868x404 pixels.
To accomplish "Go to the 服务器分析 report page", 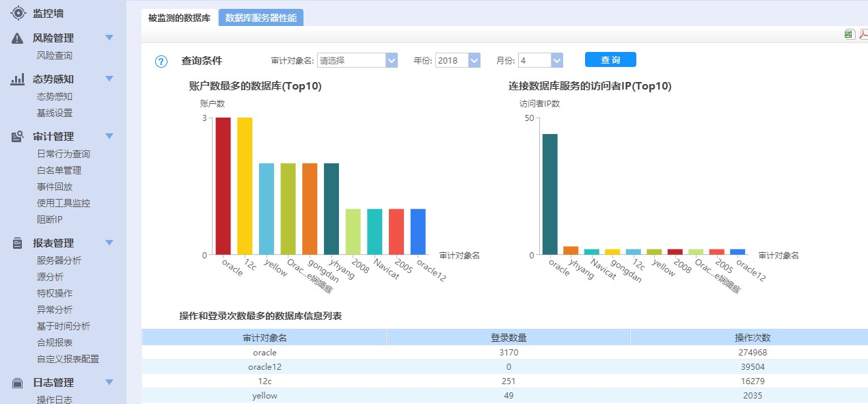I will [x=59, y=260].
